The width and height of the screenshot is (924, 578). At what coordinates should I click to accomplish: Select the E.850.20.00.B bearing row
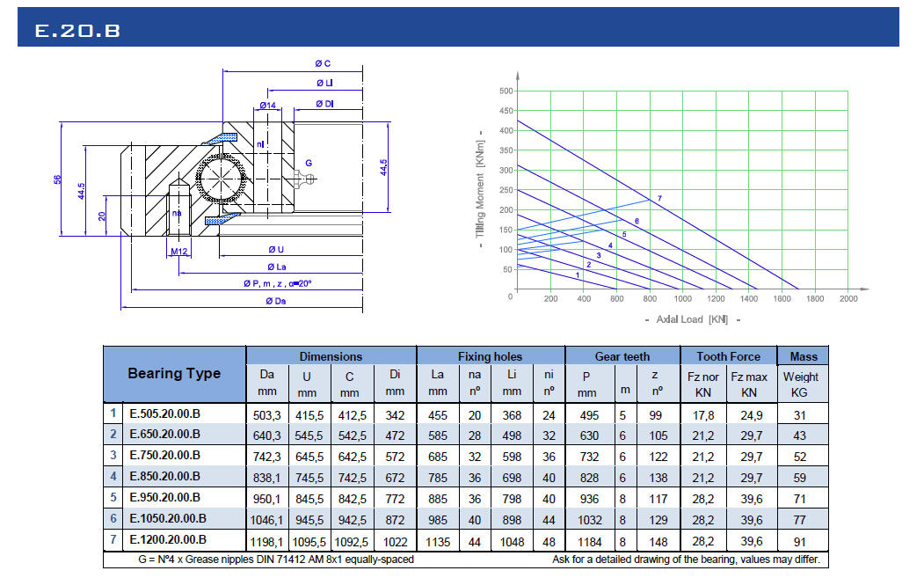[x=165, y=477]
